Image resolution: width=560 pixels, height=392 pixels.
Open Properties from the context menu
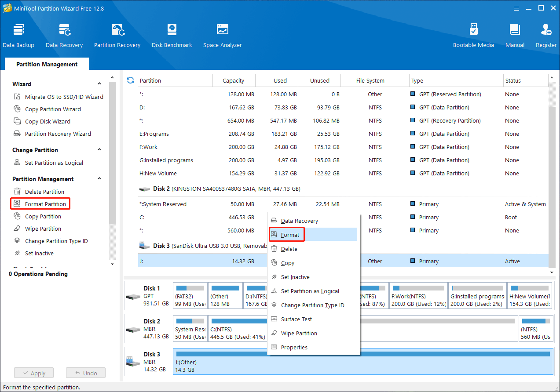tap(314, 347)
